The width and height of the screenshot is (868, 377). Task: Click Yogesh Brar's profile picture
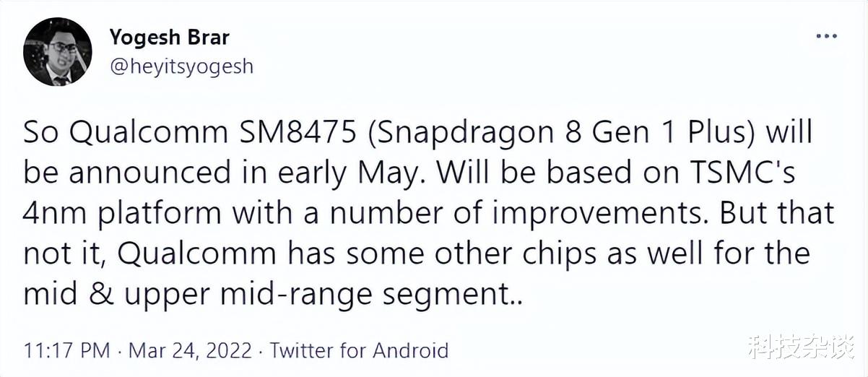coord(58,52)
